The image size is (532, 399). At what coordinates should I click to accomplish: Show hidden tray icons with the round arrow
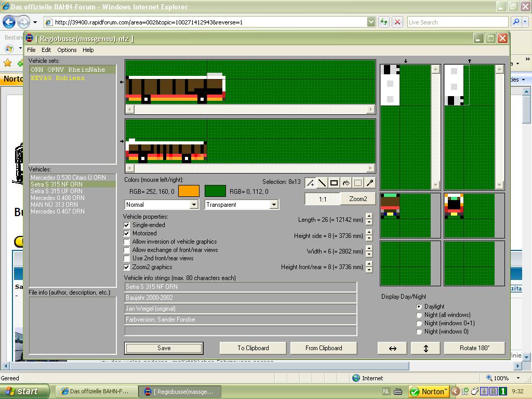(455, 392)
